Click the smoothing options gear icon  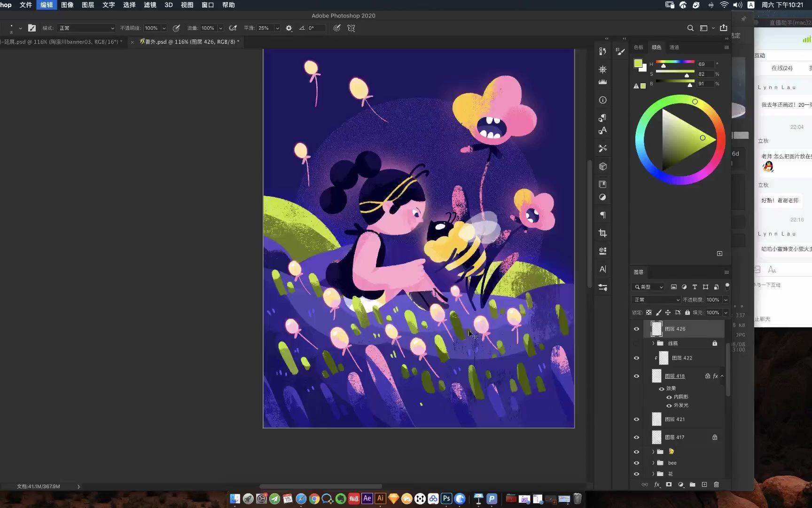pyautogui.click(x=289, y=28)
